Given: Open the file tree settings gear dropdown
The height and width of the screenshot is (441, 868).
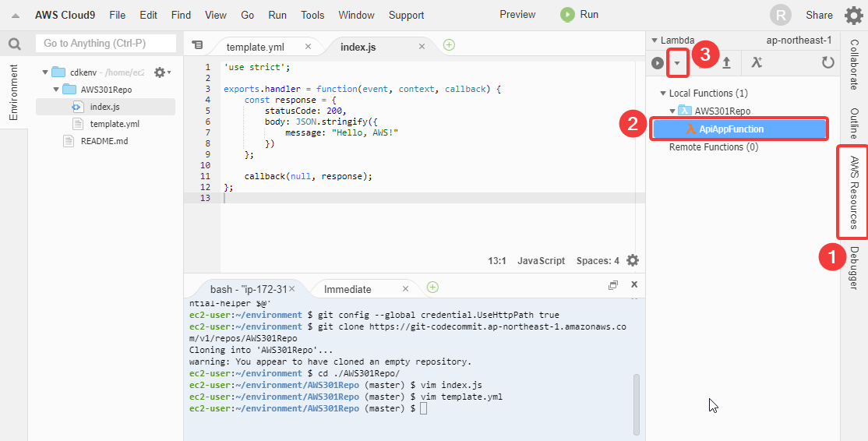Looking at the screenshot, I should coord(162,72).
